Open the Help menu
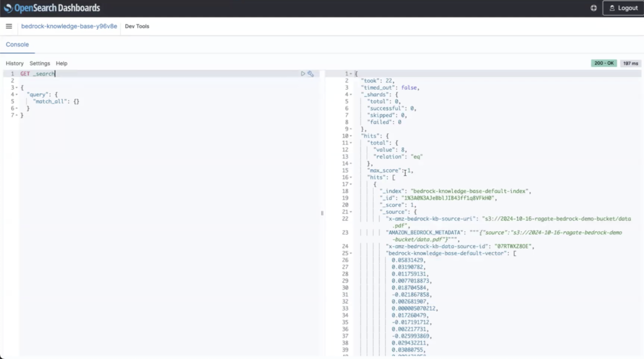644x359 pixels. click(62, 64)
